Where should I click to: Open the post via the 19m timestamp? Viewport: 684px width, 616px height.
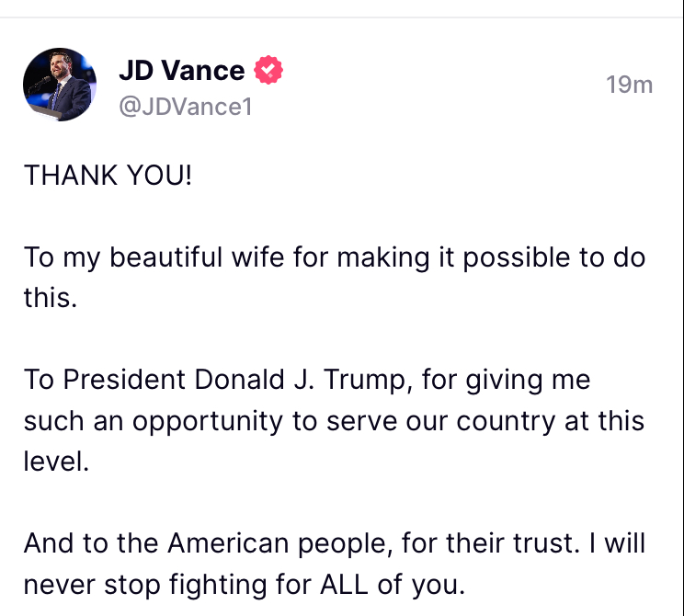click(x=629, y=85)
